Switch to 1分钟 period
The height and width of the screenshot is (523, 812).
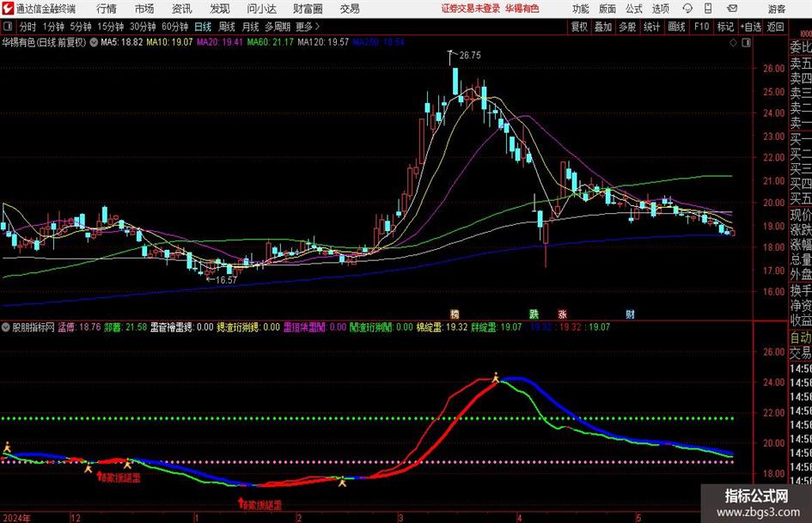pos(53,27)
